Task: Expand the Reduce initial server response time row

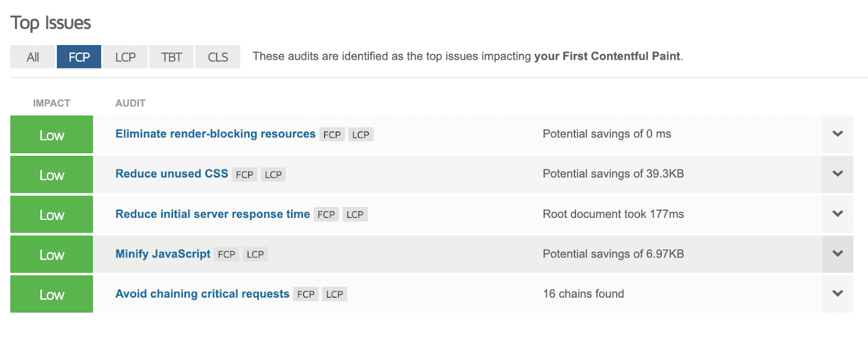Action: coord(837,214)
